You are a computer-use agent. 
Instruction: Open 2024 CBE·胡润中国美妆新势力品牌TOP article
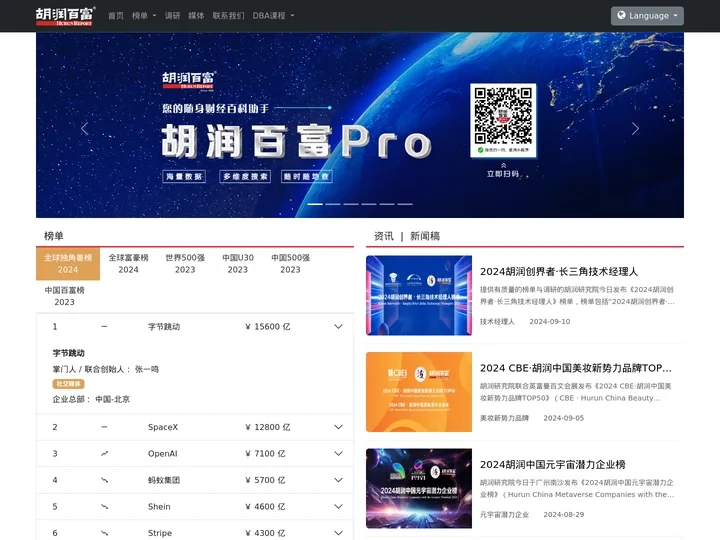[576, 368]
